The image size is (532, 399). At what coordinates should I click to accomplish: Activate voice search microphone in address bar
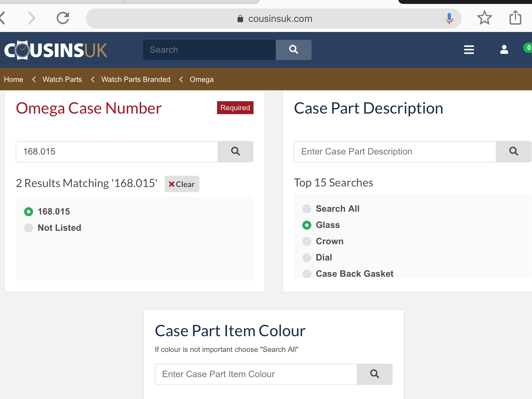(449, 18)
